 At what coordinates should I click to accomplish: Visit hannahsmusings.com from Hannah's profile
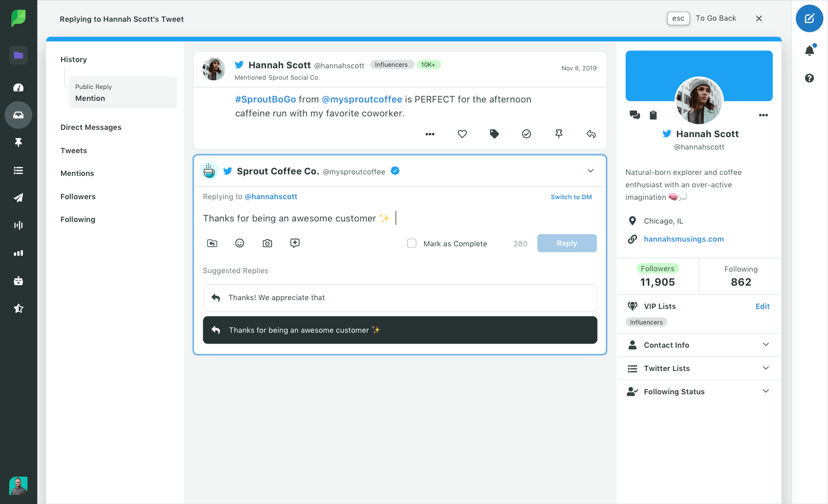683,239
